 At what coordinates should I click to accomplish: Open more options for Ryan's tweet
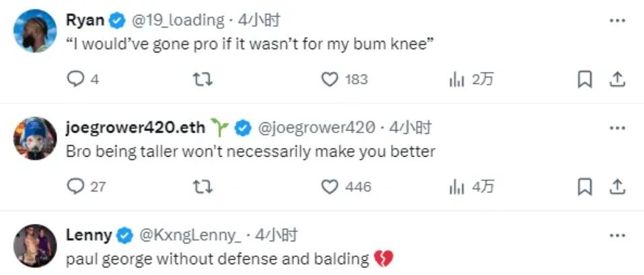pos(616,21)
